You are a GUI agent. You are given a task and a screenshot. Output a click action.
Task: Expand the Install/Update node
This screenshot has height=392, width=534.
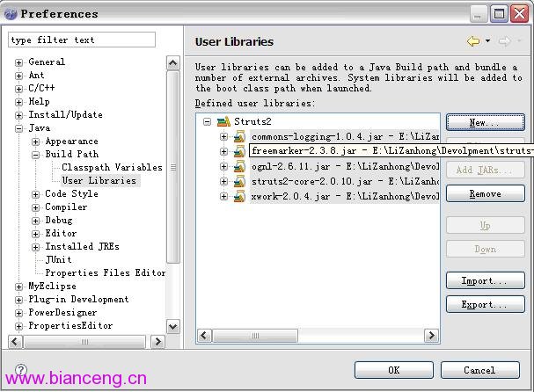click(19, 115)
